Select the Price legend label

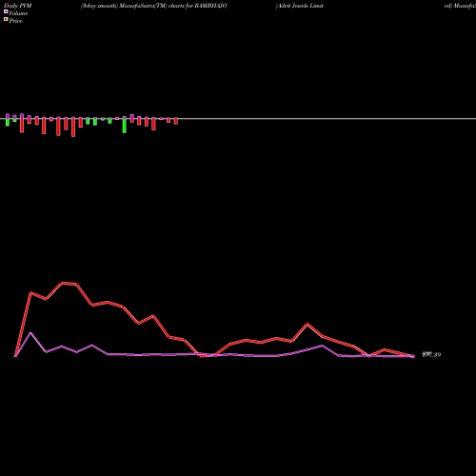click(x=15, y=21)
